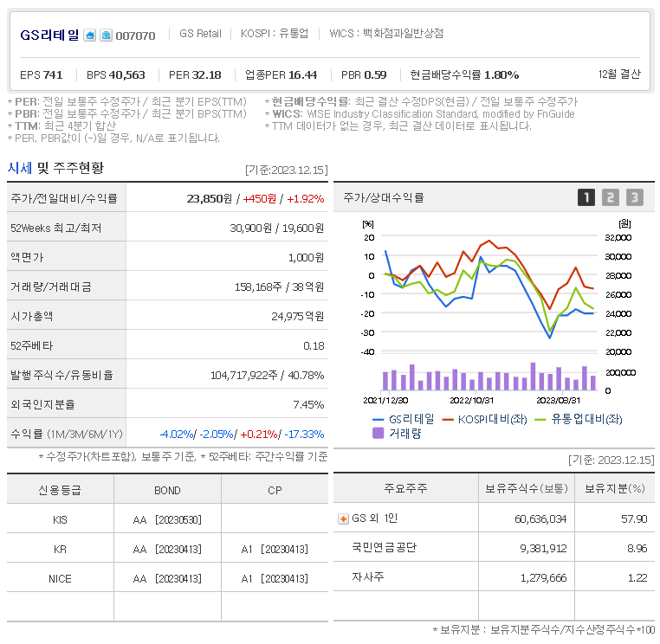This screenshot has height=644, width=660.
Task: Click the CP column header
Action: [x=275, y=490]
